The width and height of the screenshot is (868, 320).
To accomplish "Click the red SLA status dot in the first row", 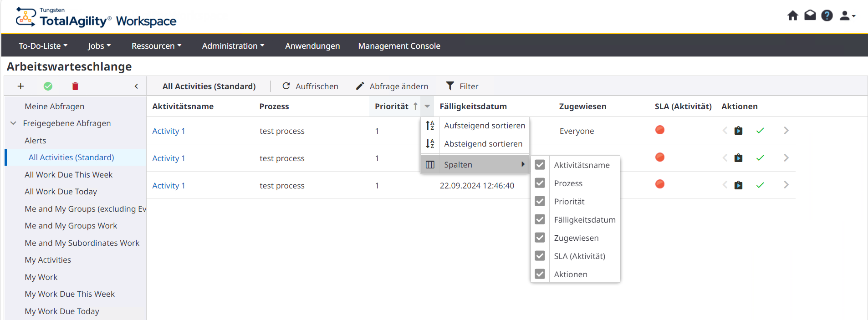I will pyautogui.click(x=659, y=130).
